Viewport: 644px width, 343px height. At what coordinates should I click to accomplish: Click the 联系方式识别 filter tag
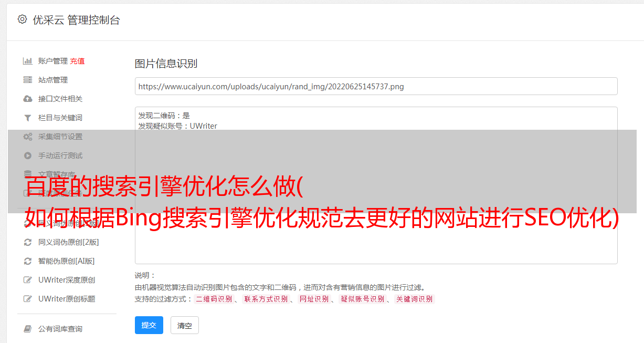pyautogui.click(x=266, y=299)
